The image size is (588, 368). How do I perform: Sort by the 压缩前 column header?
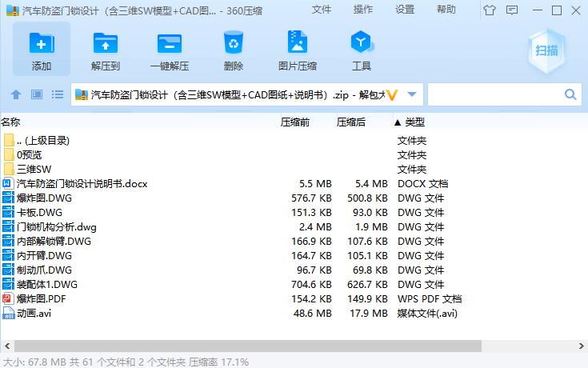[295, 122]
